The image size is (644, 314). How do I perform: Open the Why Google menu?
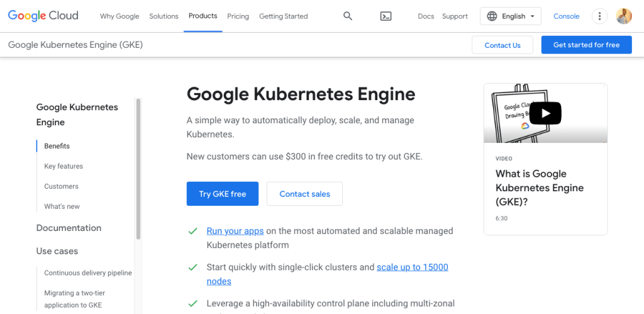(119, 16)
